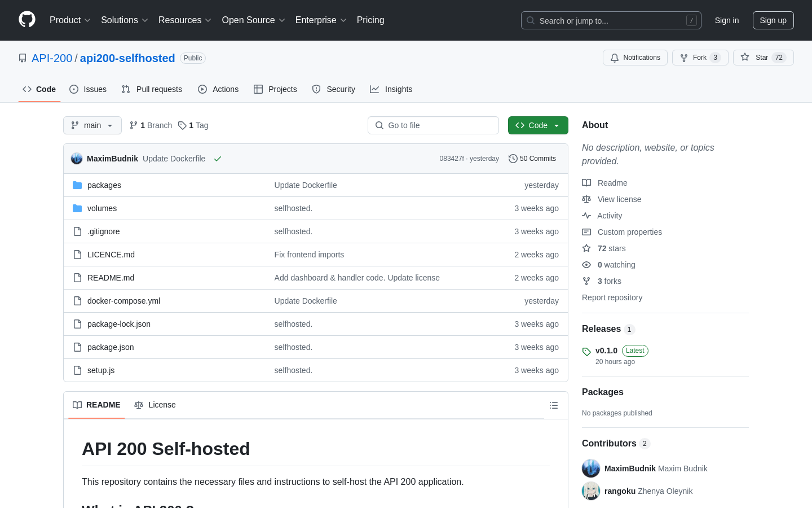812x508 pixels.
Task: Click the GitHub logo icon
Action: pyautogui.click(x=27, y=20)
